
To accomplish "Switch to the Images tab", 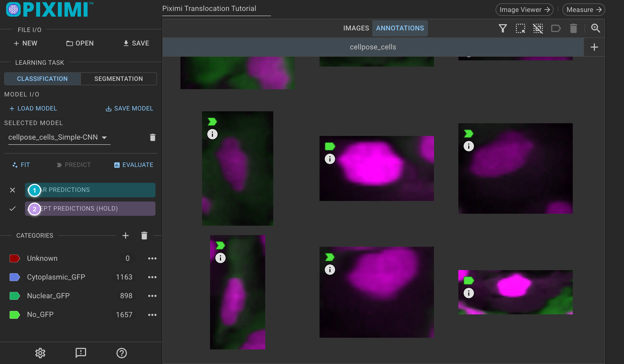I will [356, 28].
